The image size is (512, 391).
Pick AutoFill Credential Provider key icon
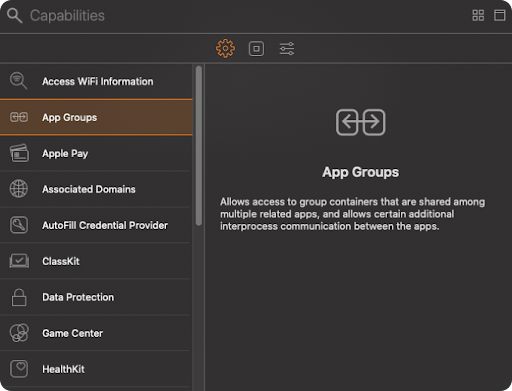tap(19, 225)
